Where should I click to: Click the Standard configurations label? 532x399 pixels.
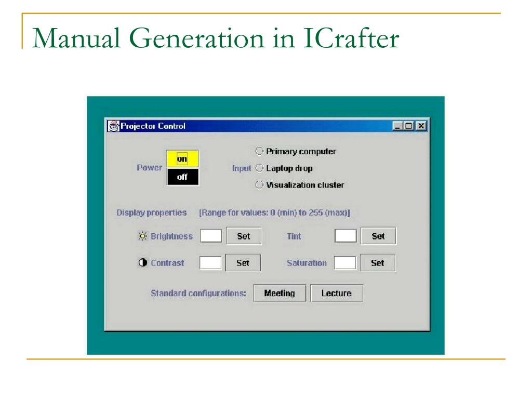198,293
